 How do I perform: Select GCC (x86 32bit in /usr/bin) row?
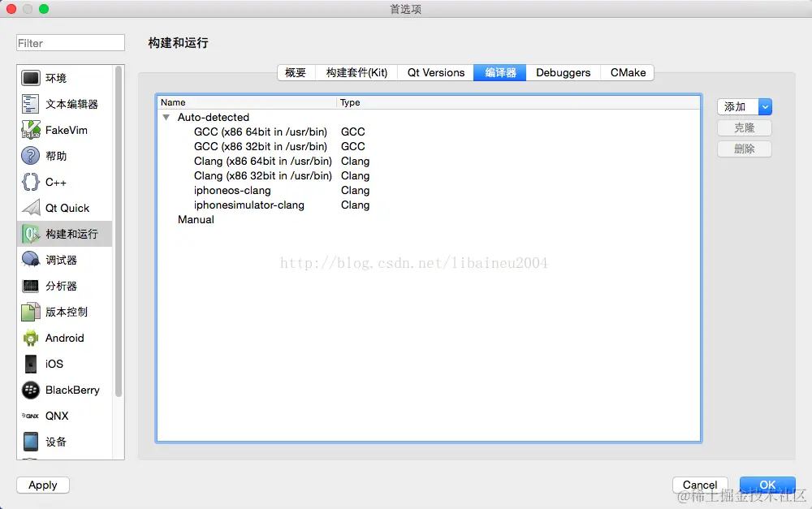tap(429, 147)
